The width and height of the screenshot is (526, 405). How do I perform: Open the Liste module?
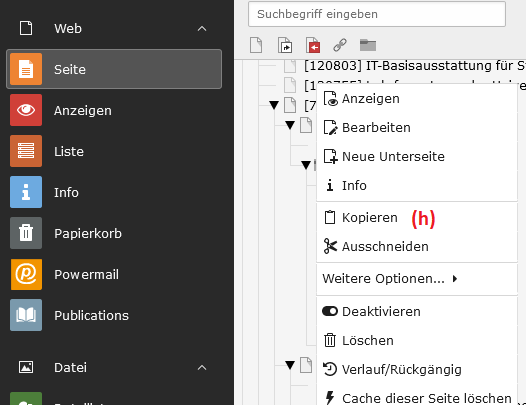point(114,151)
